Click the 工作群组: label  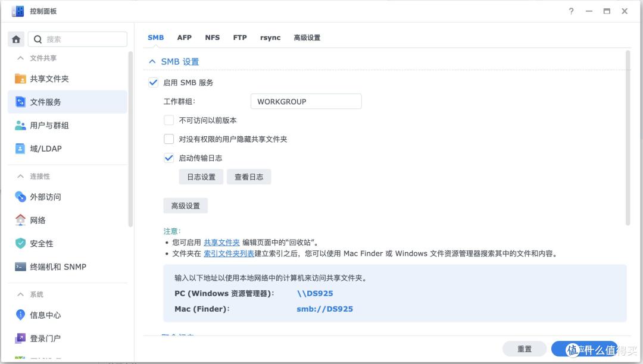pos(179,102)
